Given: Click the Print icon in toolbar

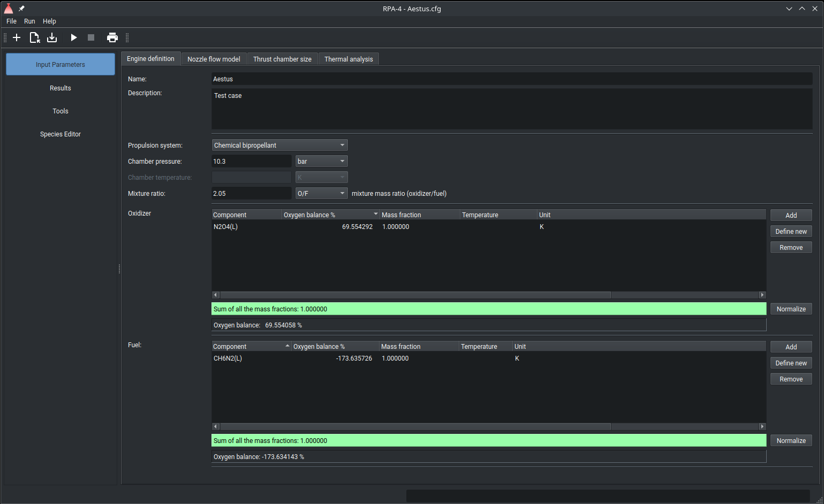Looking at the screenshot, I should click(112, 37).
